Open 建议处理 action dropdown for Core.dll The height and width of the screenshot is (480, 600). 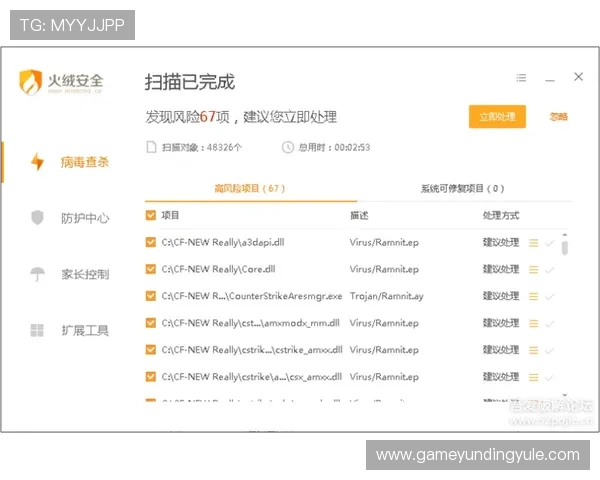coord(501,269)
